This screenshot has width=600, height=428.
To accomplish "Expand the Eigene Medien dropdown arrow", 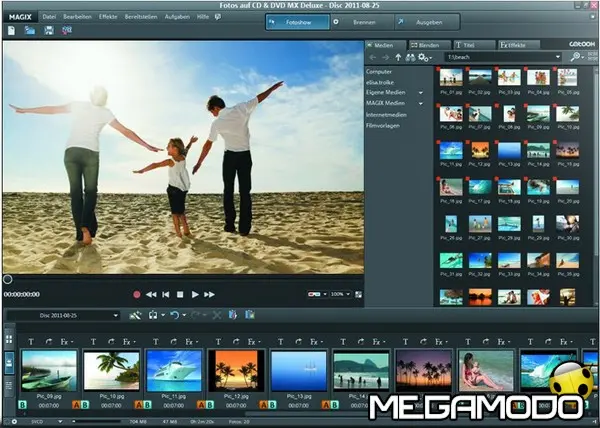I will click(x=421, y=92).
